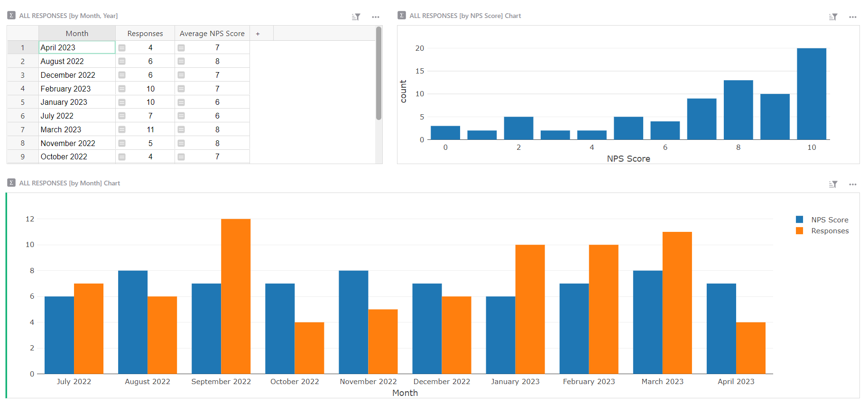This screenshot has height=404, width=868.
Task: Click sigma icon beside by Month, Year title
Action: point(11,16)
